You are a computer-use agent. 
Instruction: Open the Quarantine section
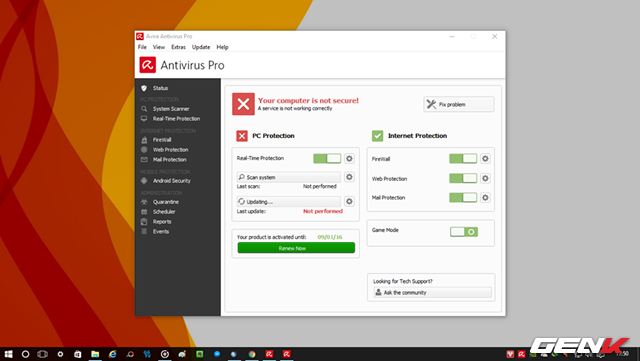coord(165,202)
